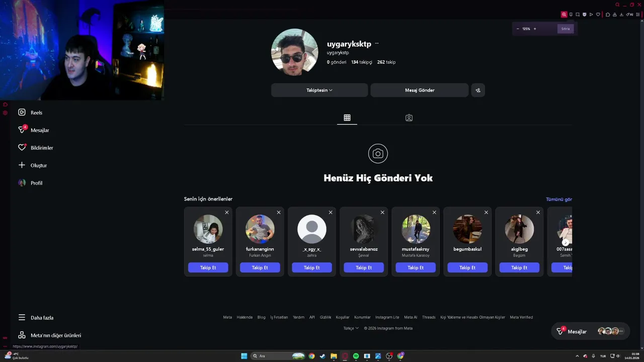Go to Profil in sidebar
Screen dimensions: 644x362
[x=31, y=183]
